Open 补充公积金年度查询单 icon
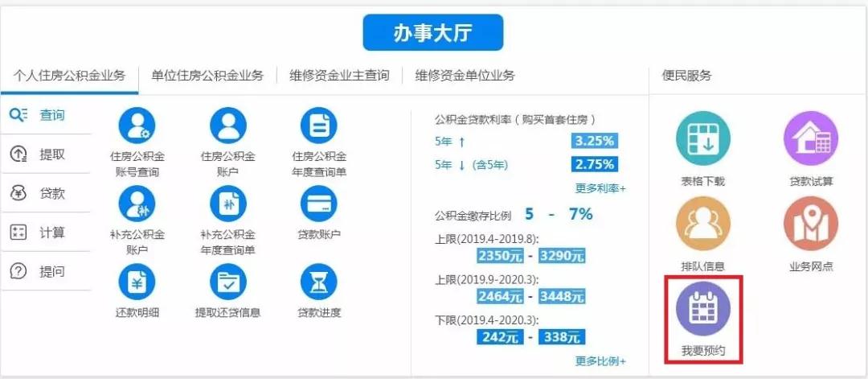The width and height of the screenshot is (868, 379). tap(227, 204)
